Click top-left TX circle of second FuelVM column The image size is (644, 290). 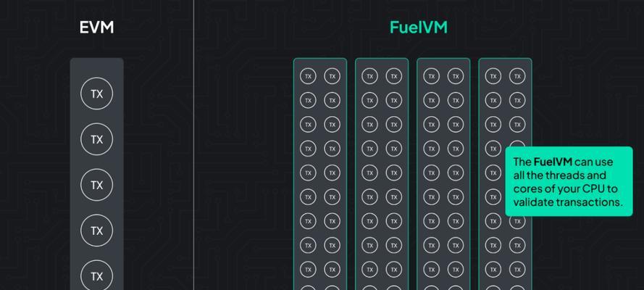pos(369,76)
